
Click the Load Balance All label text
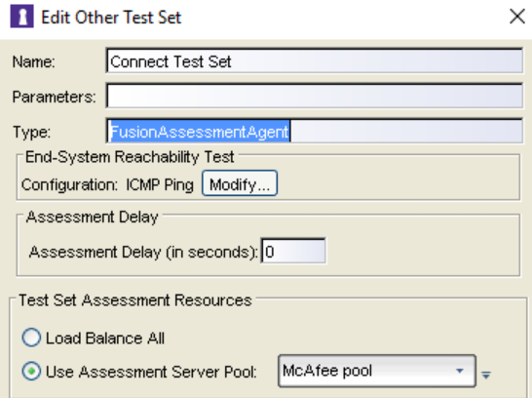pyautogui.click(x=105, y=338)
